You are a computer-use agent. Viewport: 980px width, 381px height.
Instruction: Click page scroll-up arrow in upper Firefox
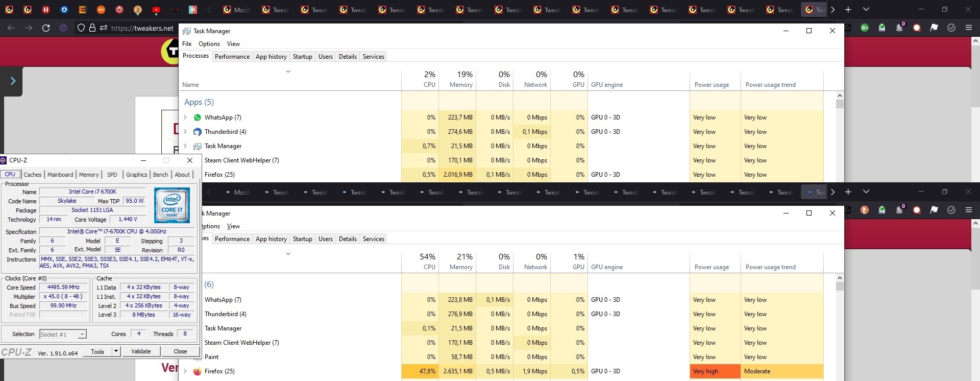click(x=975, y=41)
